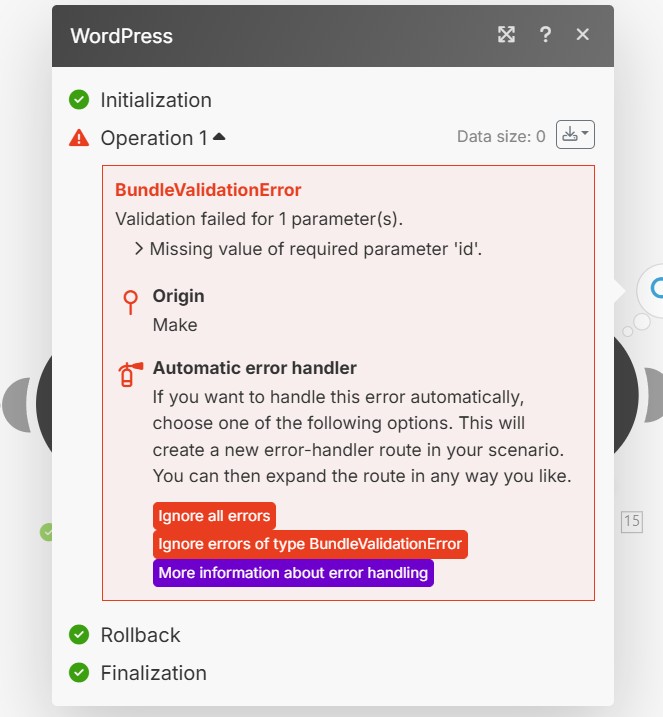Viewport: 663px width, 717px height.
Task: Click the number 15 badge
Action: [631, 521]
